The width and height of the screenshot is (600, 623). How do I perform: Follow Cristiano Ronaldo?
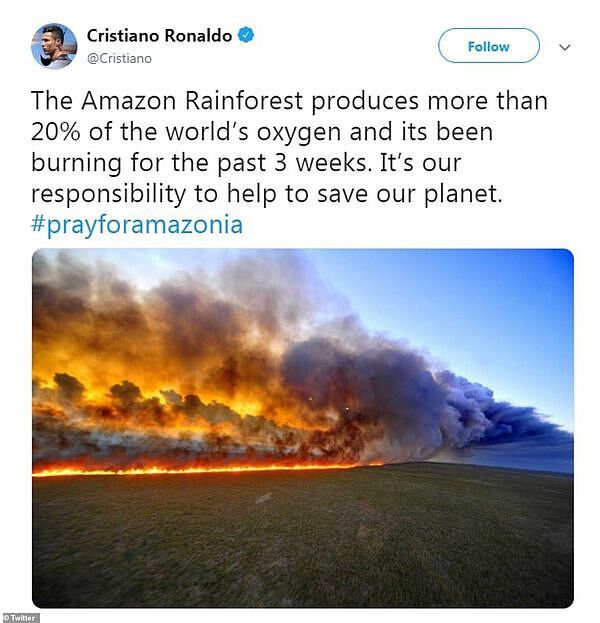[x=489, y=46]
